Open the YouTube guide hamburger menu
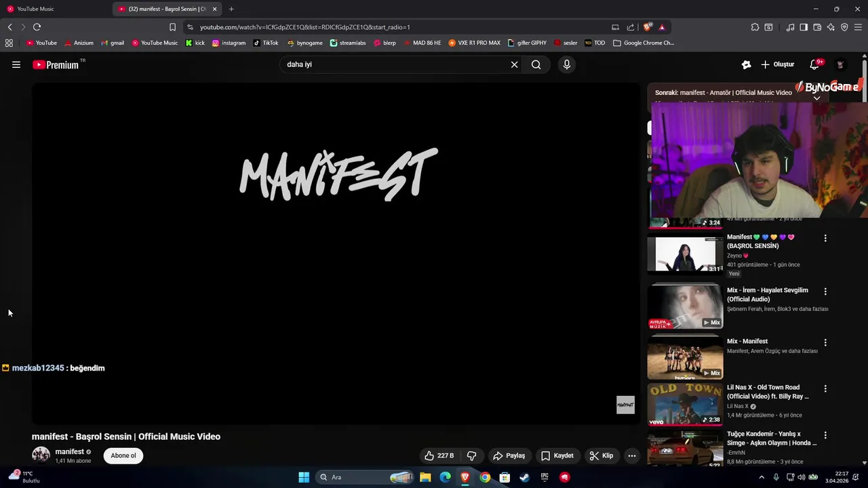The image size is (868, 488). click(16, 64)
